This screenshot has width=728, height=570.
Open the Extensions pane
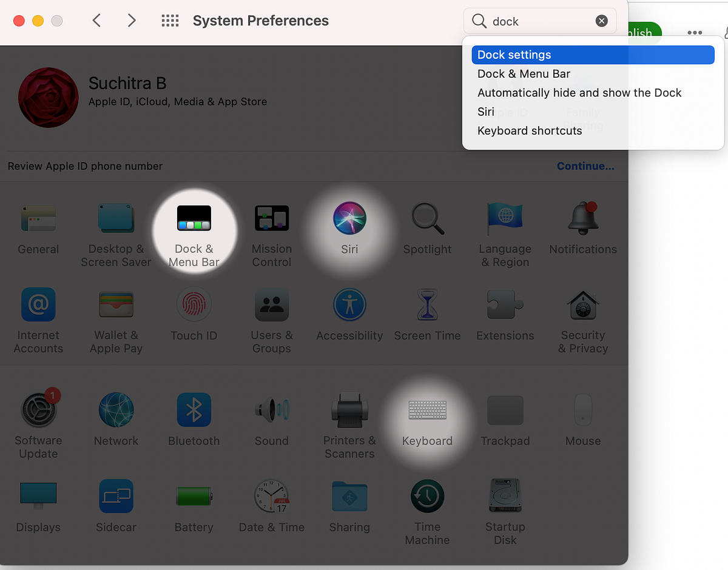point(505,315)
